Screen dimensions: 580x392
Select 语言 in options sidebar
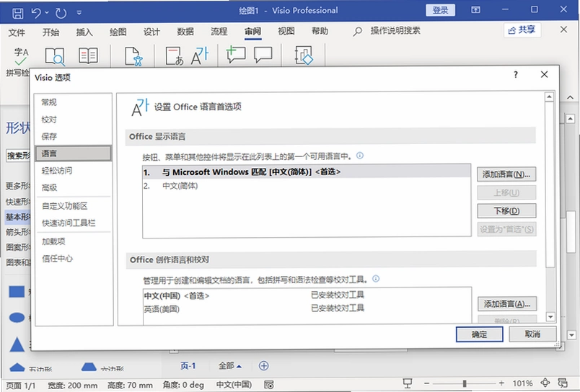coord(74,153)
